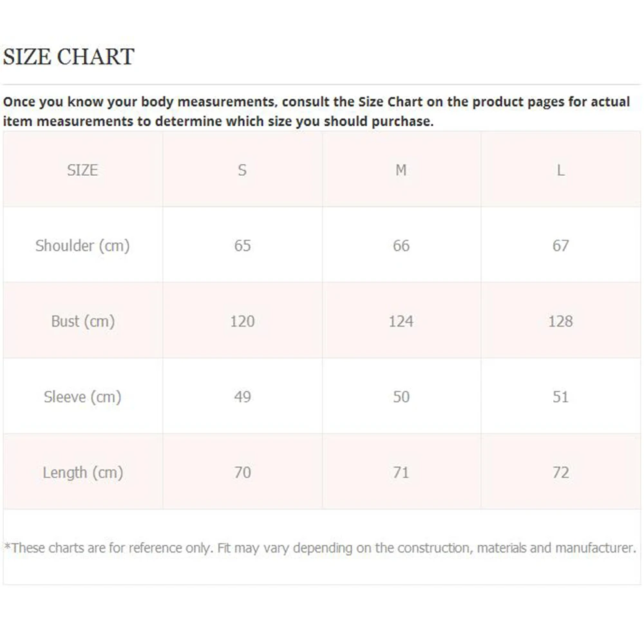The height and width of the screenshot is (644, 644).
Task: Click shoulder value 65 for size S
Action: [x=242, y=245]
